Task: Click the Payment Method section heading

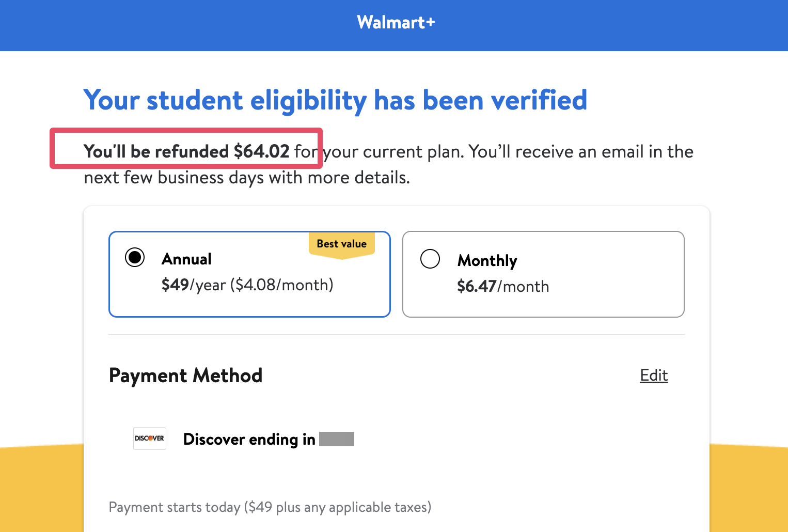Action: click(x=186, y=375)
